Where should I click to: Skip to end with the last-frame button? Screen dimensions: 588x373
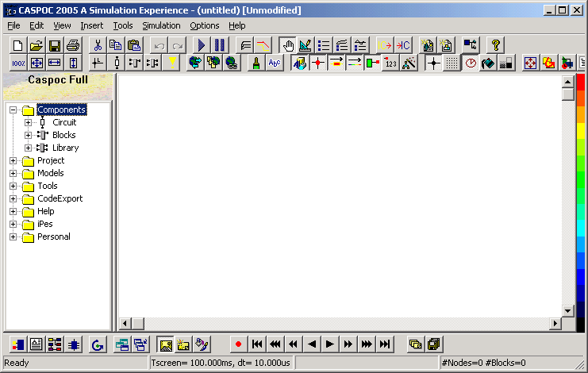385,344
